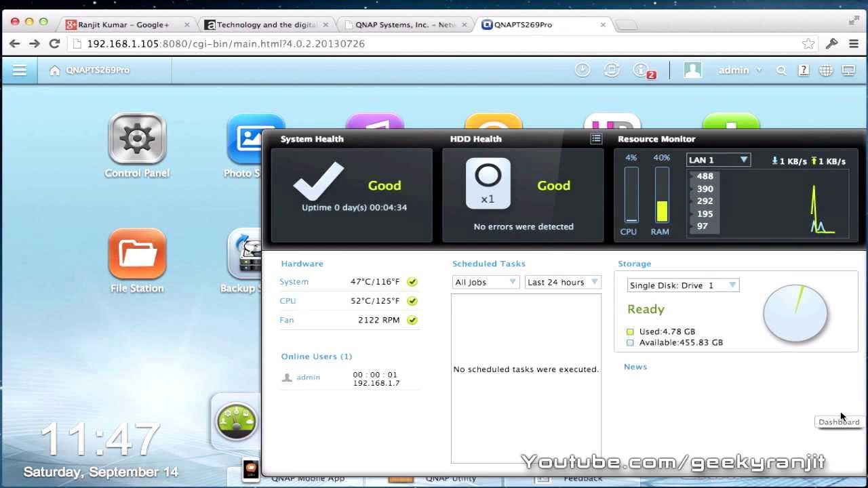Reload the page with Chrome refresh icon
Viewport: 868px width, 488px height.
[55, 43]
